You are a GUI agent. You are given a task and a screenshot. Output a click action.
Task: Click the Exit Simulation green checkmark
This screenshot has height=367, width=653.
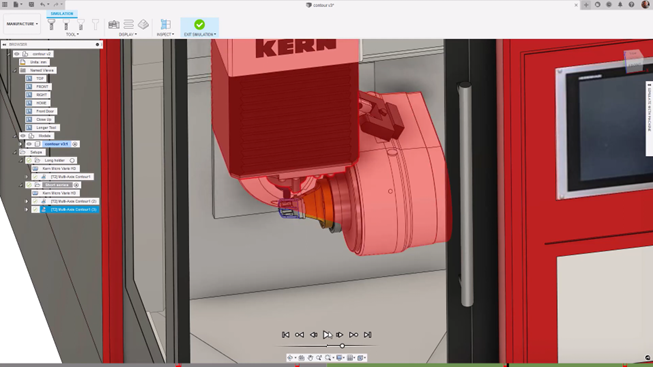199,25
